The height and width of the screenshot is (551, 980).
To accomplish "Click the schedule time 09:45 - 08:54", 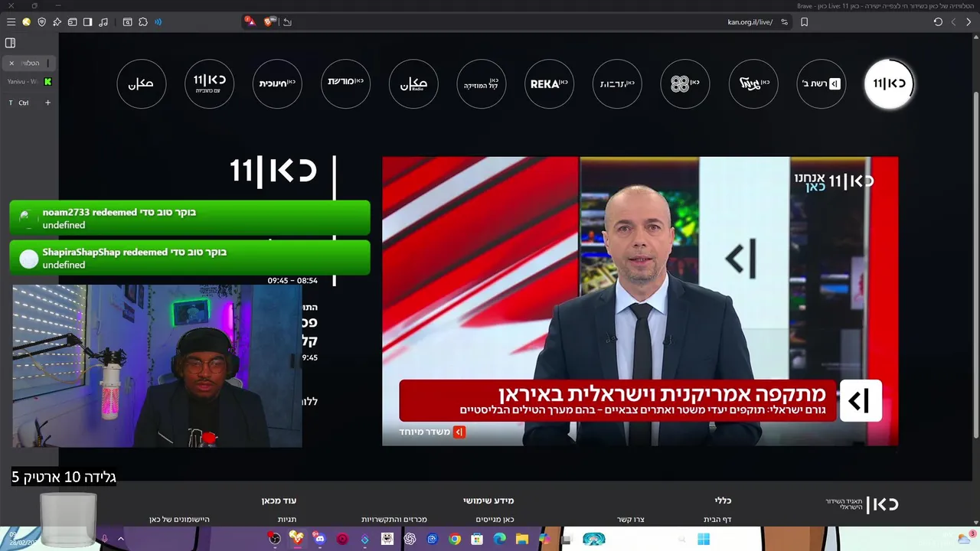I will pos(292,281).
